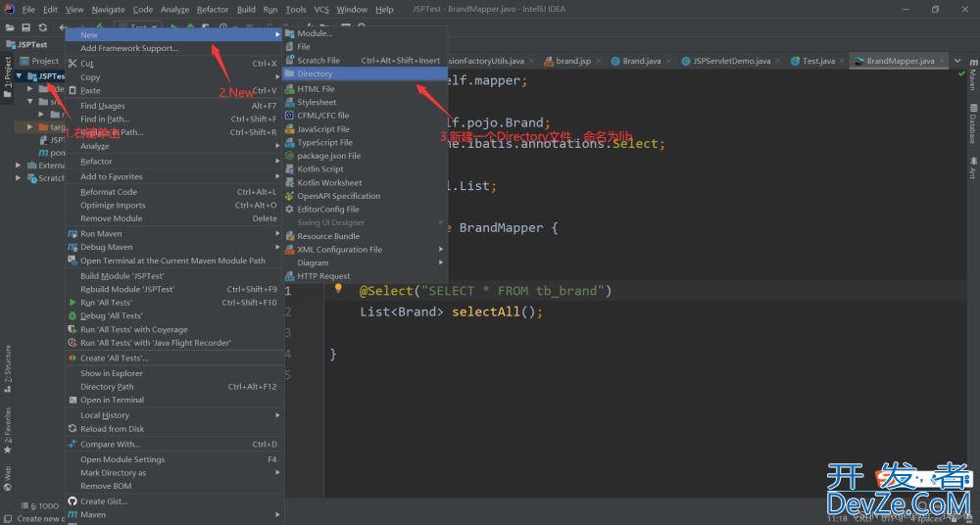Viewport: 980px width, 525px height.
Task: Click the Run Maven icon
Action: 73,234
